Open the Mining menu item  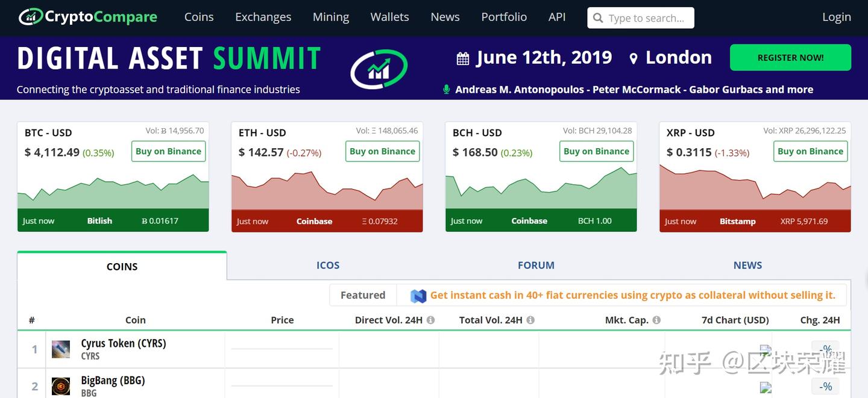[x=331, y=17]
